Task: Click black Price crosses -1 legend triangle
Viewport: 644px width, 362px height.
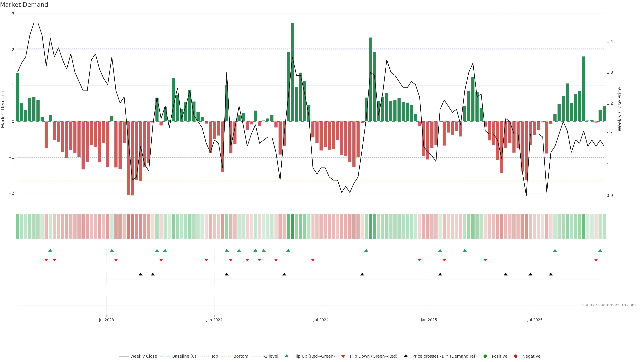Action: [406, 356]
